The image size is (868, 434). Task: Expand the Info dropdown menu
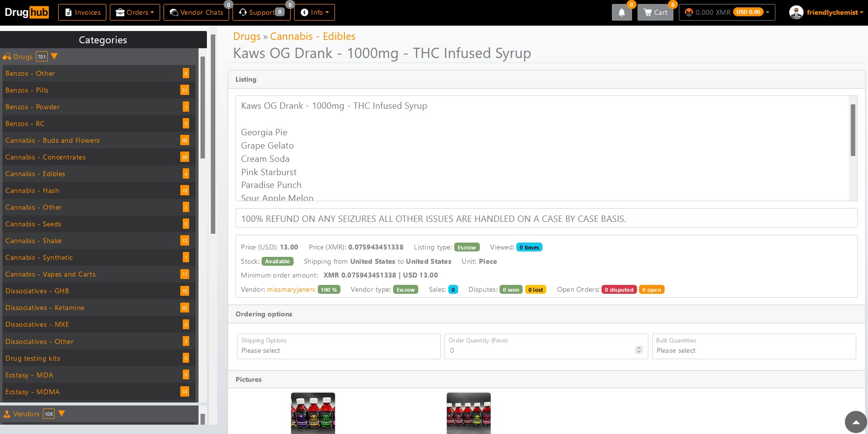pos(314,12)
